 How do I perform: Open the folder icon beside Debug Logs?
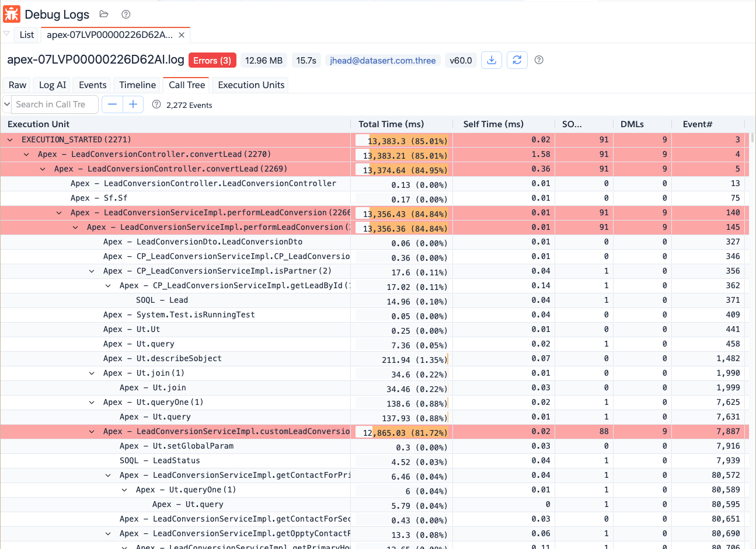pyautogui.click(x=104, y=14)
